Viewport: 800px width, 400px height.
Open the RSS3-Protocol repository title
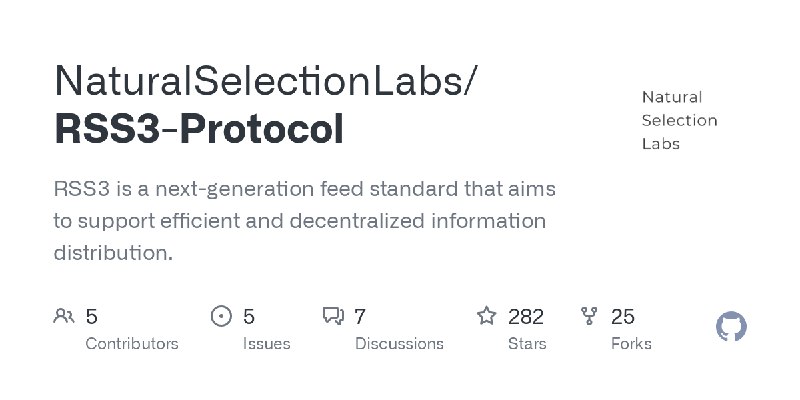pos(198,130)
